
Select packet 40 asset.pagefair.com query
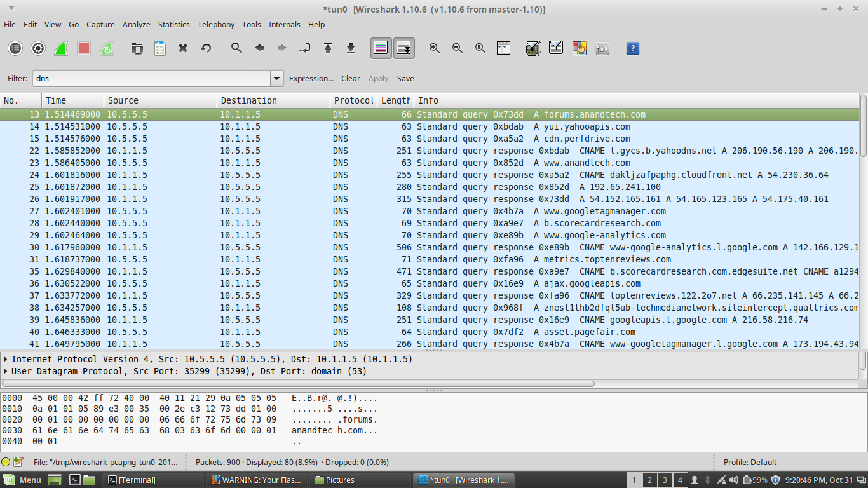click(430, 332)
